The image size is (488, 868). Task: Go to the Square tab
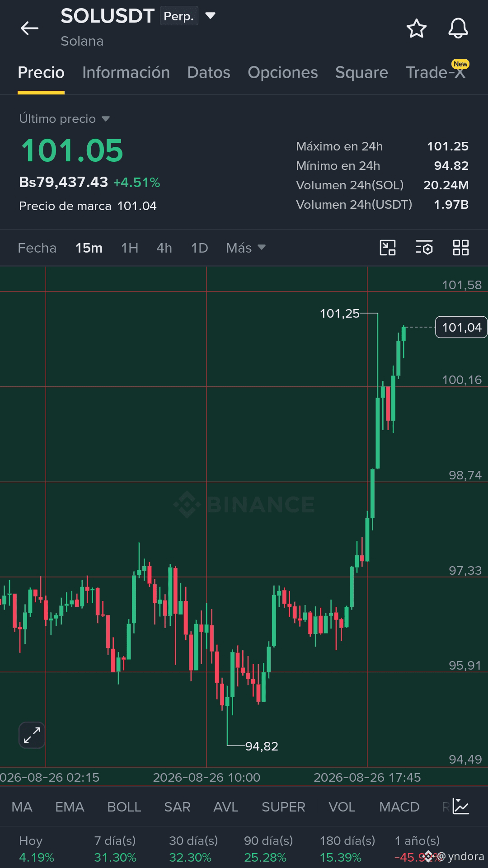coord(361,72)
